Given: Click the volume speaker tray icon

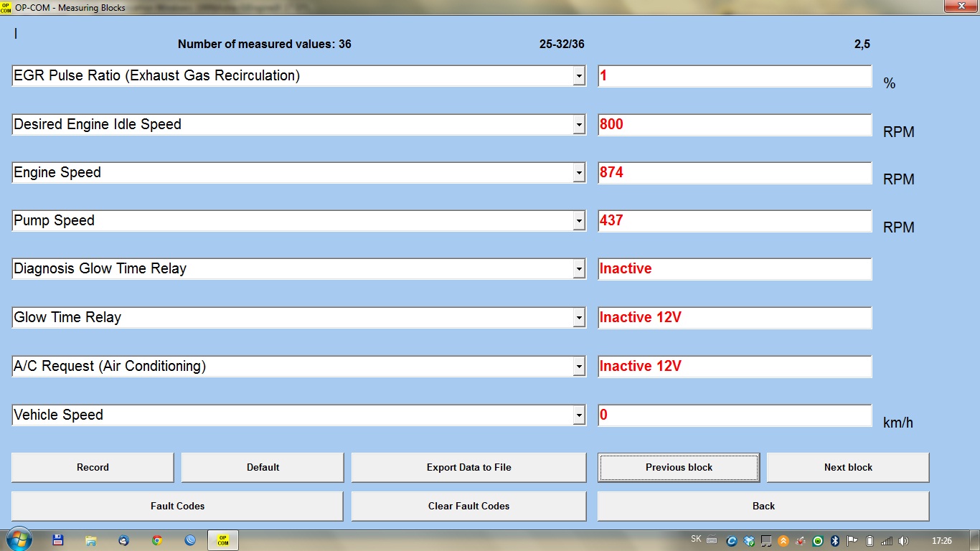Looking at the screenshot, I should (x=903, y=541).
